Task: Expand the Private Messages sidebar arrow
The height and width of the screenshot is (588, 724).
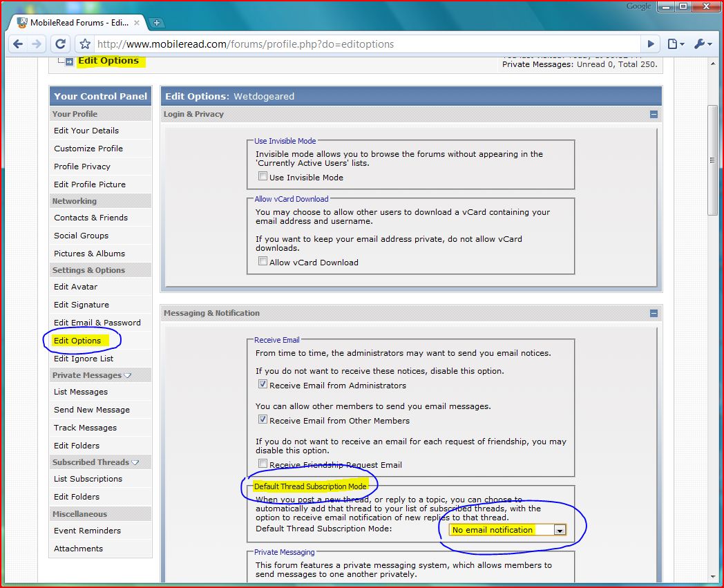Action: coord(128,375)
